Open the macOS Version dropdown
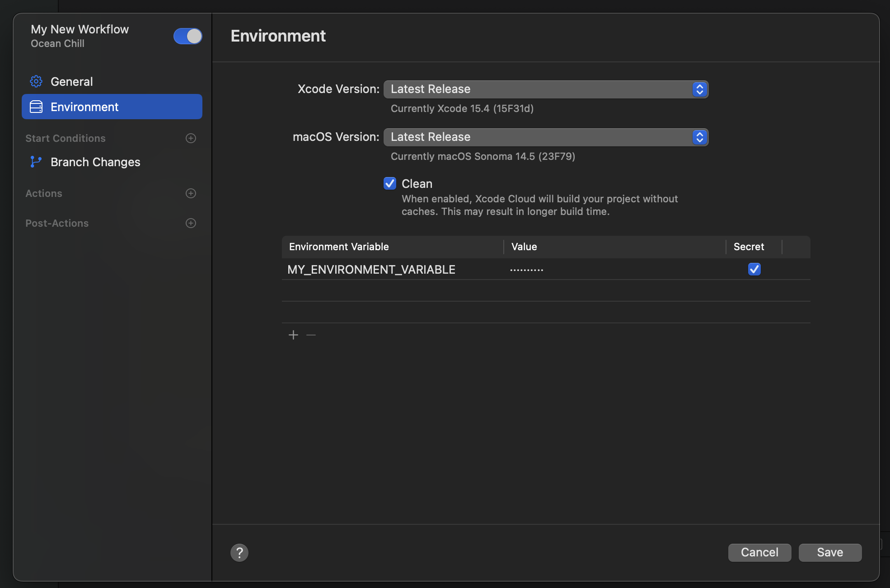 [x=546, y=137]
